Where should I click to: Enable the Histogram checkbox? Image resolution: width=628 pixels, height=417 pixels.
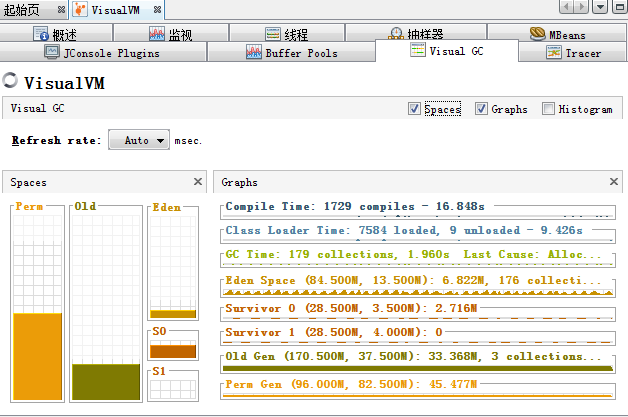click(548, 109)
